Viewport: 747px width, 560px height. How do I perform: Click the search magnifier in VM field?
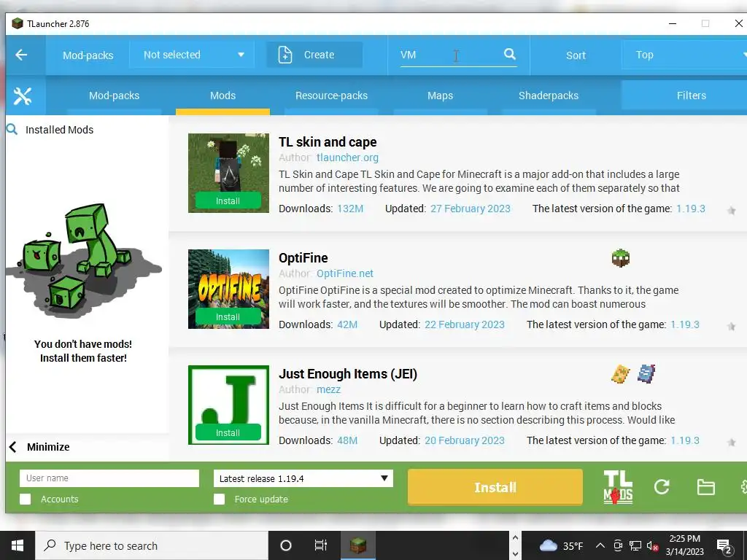pyautogui.click(x=510, y=54)
